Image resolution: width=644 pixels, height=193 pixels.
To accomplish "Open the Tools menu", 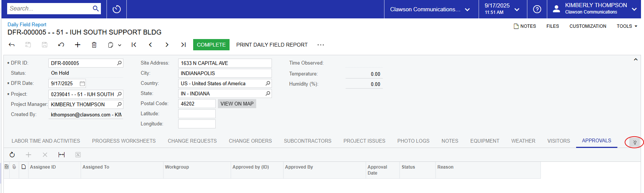I will point(626,26).
